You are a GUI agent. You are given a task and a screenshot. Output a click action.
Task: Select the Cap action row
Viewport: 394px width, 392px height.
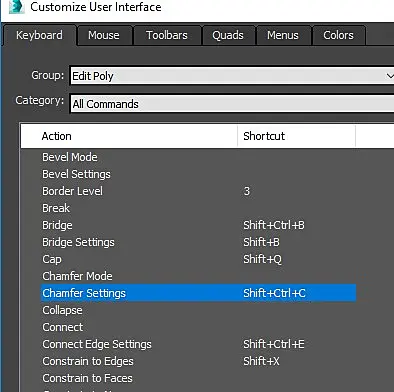pyautogui.click(x=198, y=259)
